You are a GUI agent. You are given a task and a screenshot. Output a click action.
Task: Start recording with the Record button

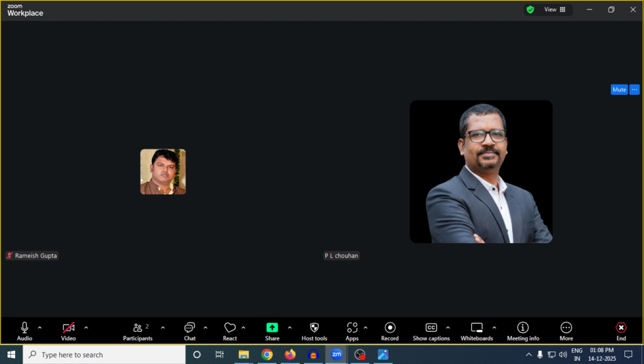(x=390, y=331)
